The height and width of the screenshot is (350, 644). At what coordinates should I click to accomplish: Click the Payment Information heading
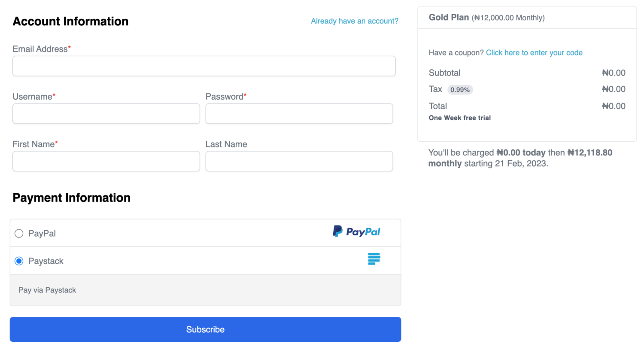point(72,198)
